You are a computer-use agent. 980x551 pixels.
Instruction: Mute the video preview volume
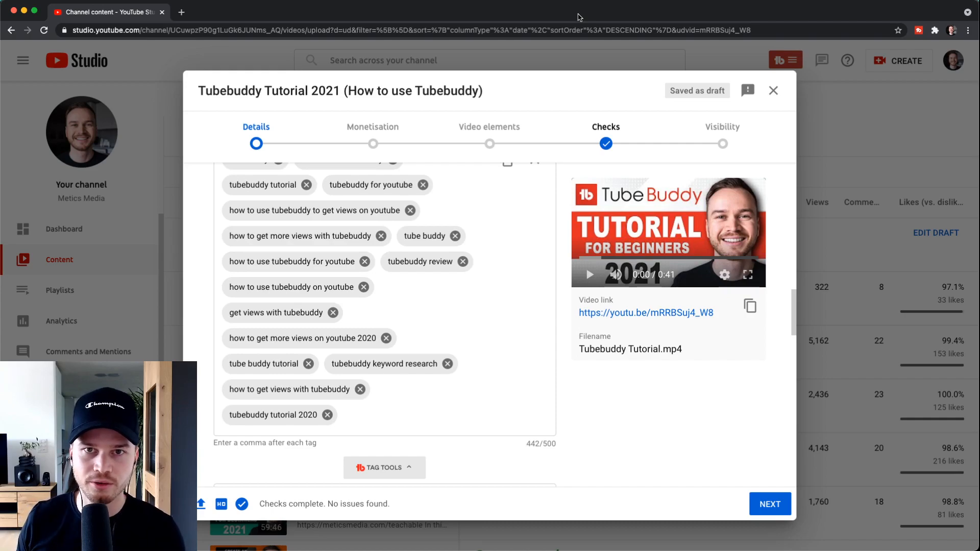pos(616,274)
